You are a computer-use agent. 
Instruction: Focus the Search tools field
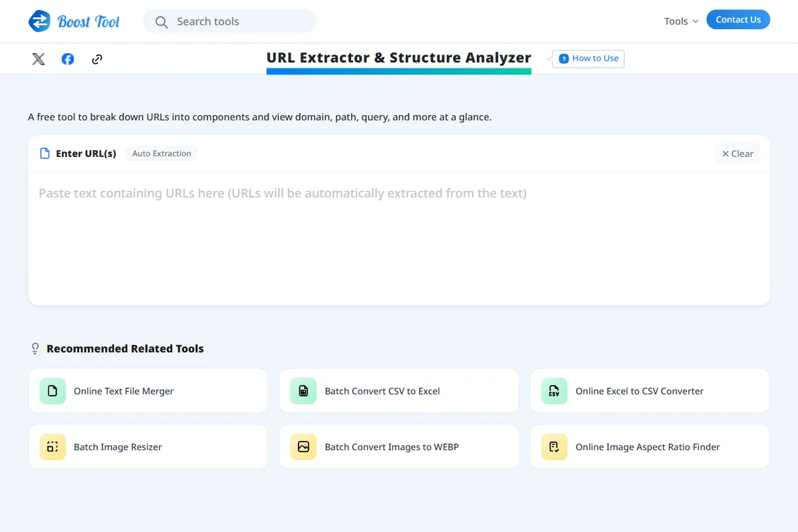click(229, 21)
